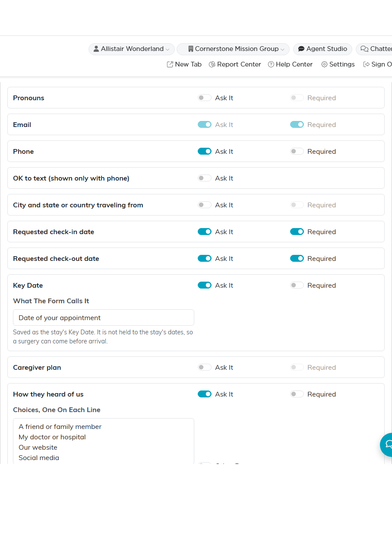
Task: Enable the Key Date Required toggle
Action: [297, 285]
